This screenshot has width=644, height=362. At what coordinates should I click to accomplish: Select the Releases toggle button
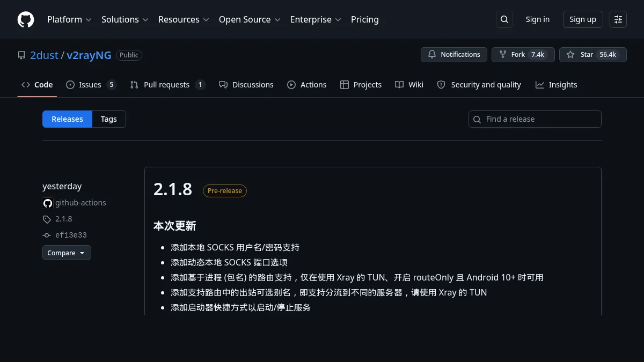pyautogui.click(x=68, y=119)
